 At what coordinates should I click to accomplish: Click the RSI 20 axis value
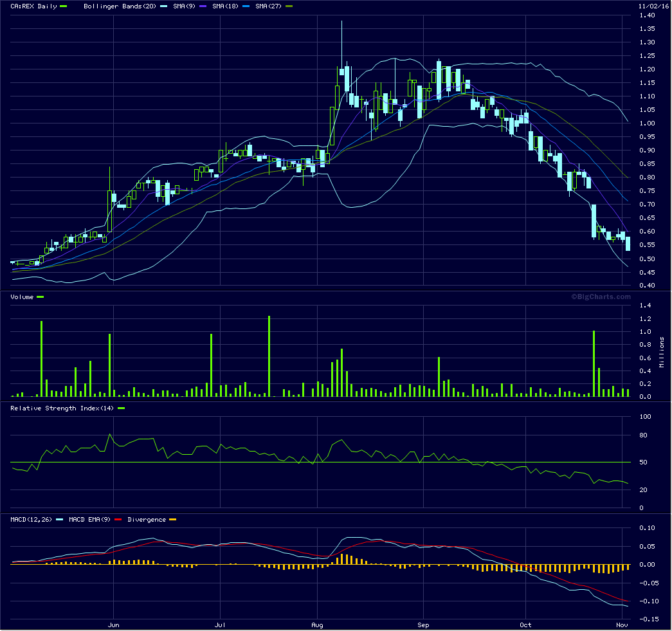[643, 490]
